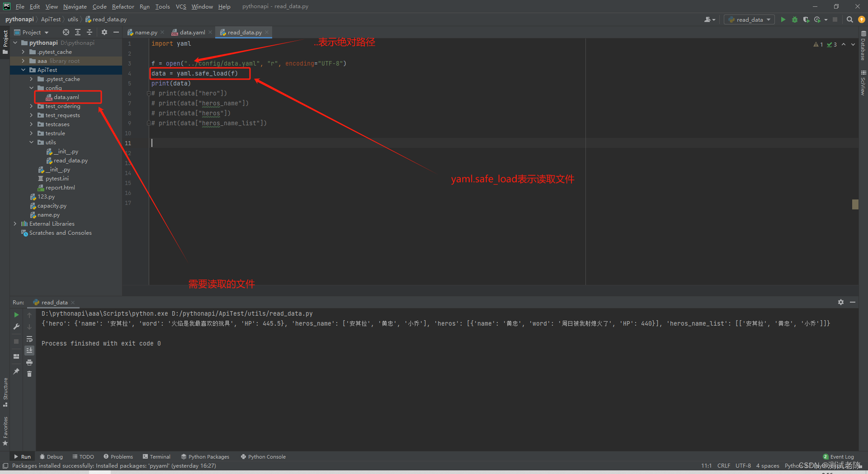Toggle soft-wrap in the Run console output
The width and height of the screenshot is (868, 474).
pos(29,339)
